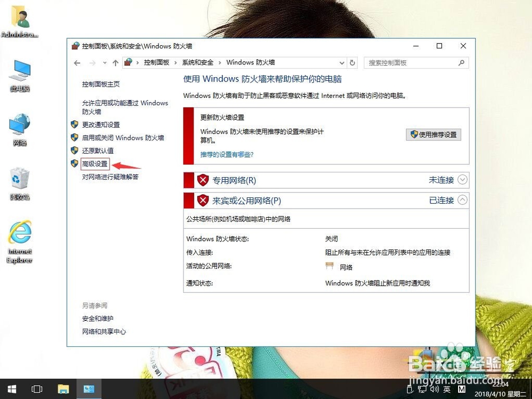Focus the search control panel field
The image size is (532, 399).
tap(417, 63)
